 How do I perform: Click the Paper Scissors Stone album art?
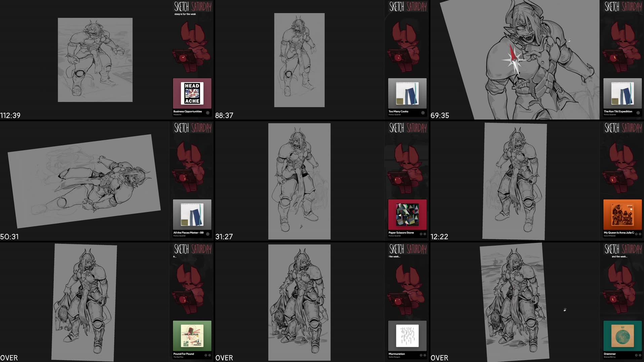(x=407, y=215)
